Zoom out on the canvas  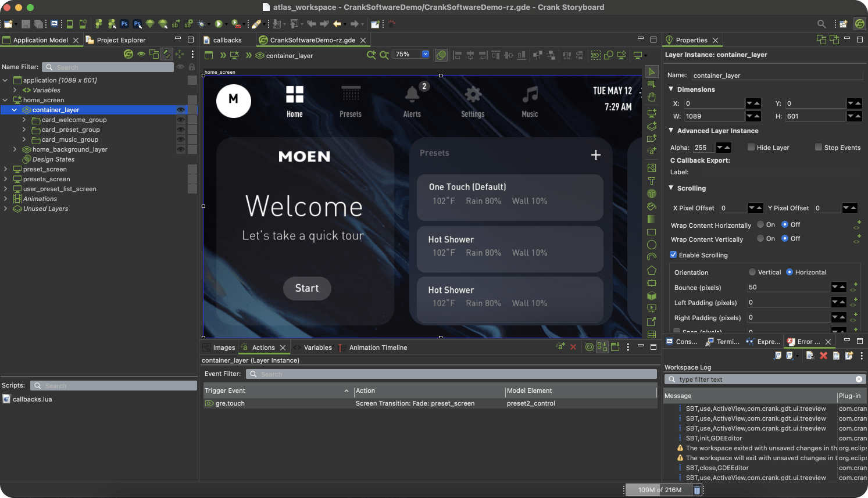tap(384, 55)
